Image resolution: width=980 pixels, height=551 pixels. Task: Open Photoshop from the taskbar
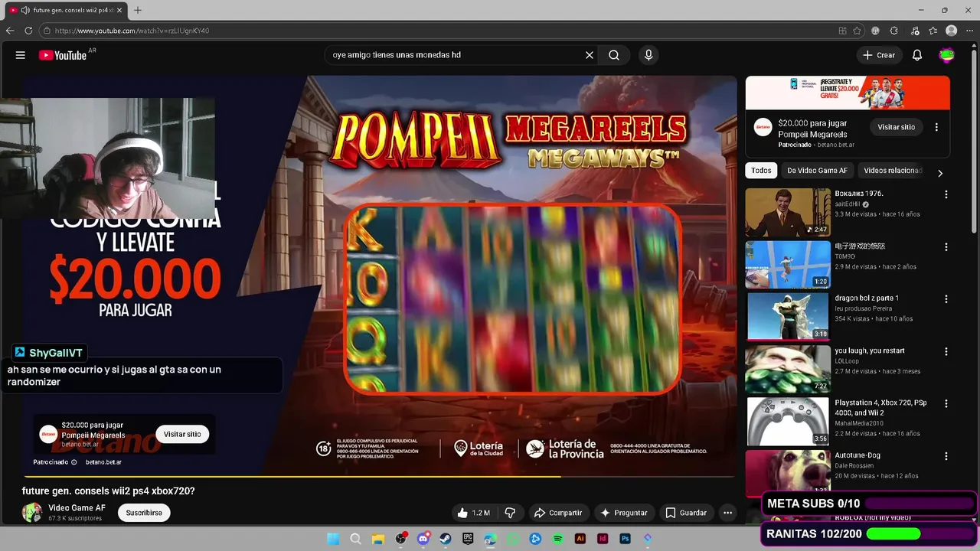625,539
